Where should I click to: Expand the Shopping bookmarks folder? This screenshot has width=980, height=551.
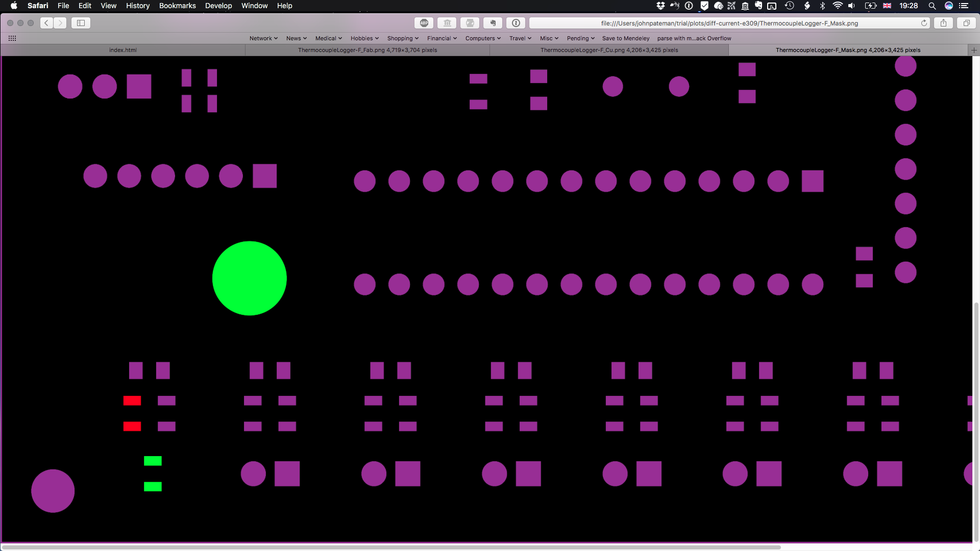click(x=403, y=38)
